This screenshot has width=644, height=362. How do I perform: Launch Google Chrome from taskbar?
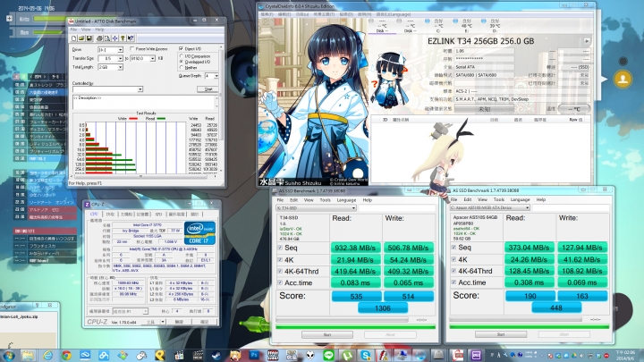click(66, 355)
